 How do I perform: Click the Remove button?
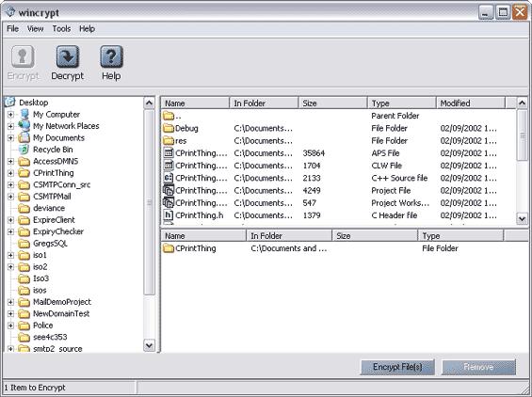coord(478,367)
